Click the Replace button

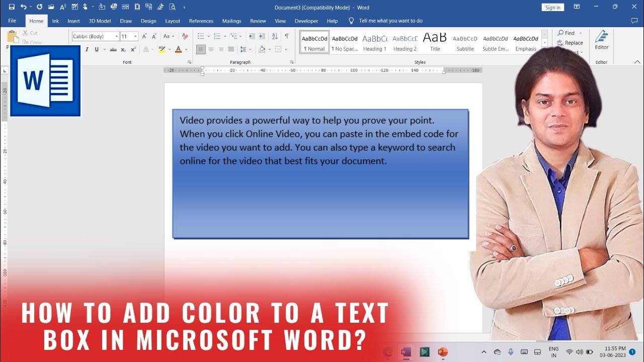[570, 43]
